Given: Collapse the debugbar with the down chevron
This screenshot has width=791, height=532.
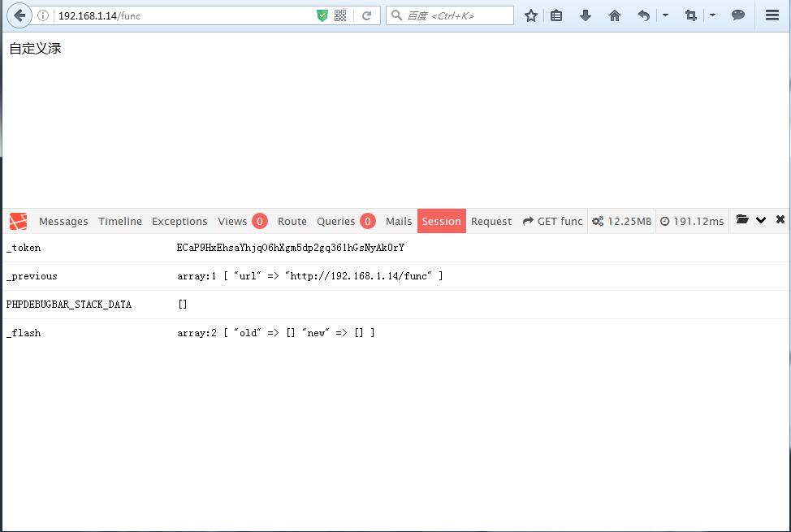Looking at the screenshot, I should [x=761, y=220].
